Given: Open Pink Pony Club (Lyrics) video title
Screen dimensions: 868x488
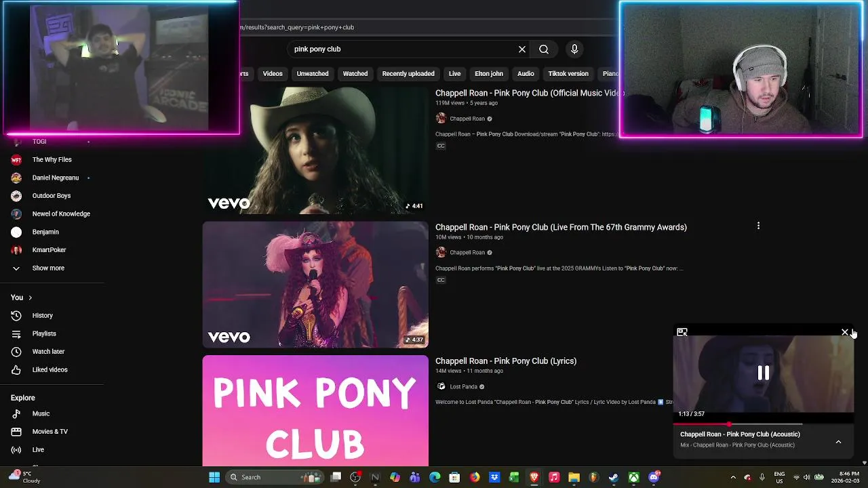Looking at the screenshot, I should click(x=506, y=361).
